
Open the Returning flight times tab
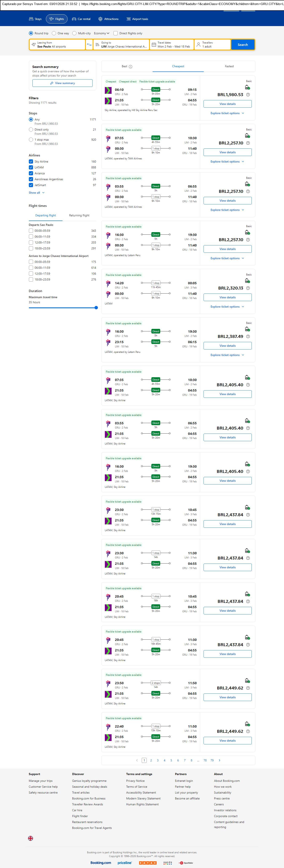click(79, 215)
